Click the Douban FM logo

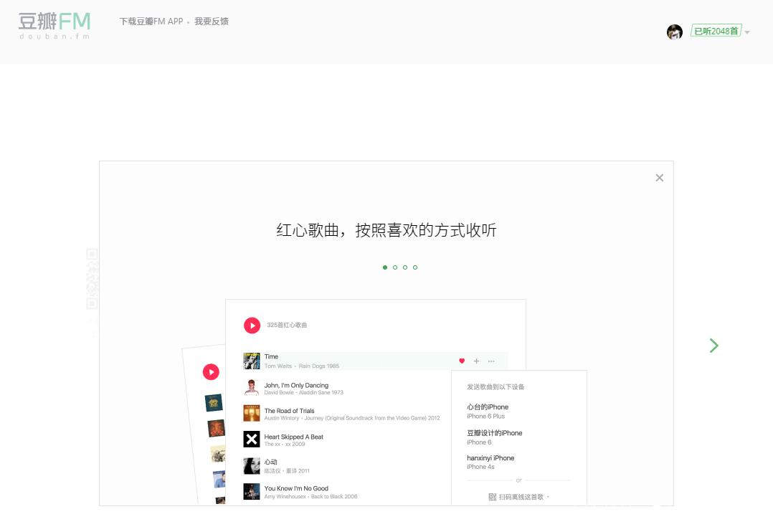[54, 26]
